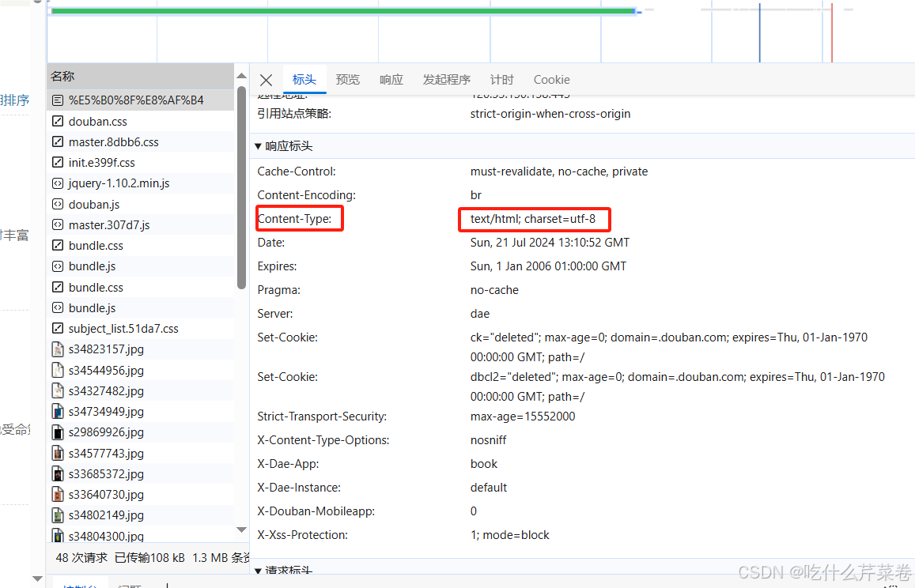Click the image thumbnail icon for s34327482.jpg
This screenshot has width=915, height=588.
pyautogui.click(x=57, y=391)
